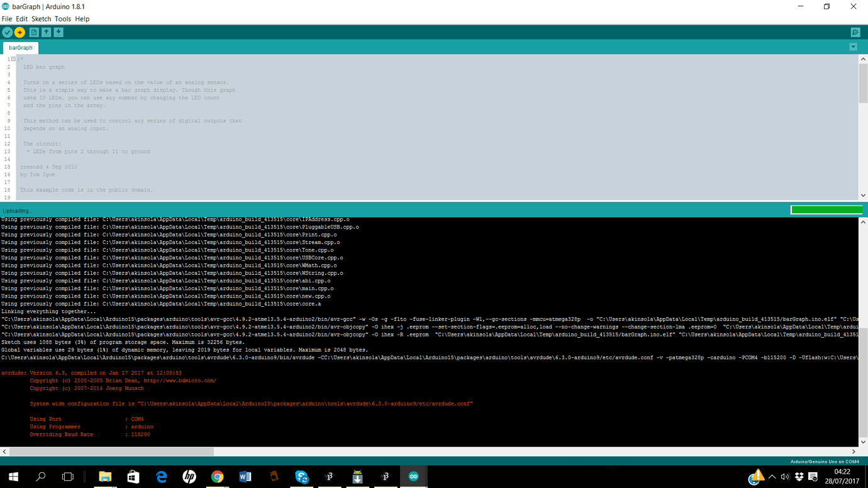Expand hidden icons in the system tray

772,476
